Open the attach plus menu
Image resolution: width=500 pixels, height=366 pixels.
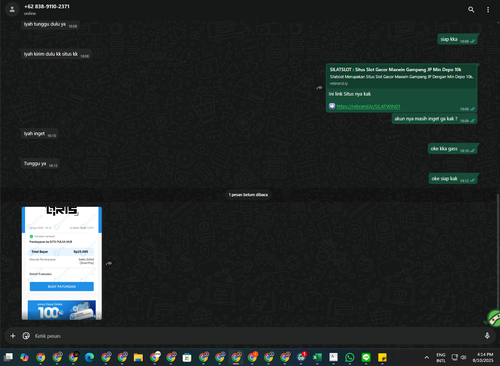click(13, 336)
